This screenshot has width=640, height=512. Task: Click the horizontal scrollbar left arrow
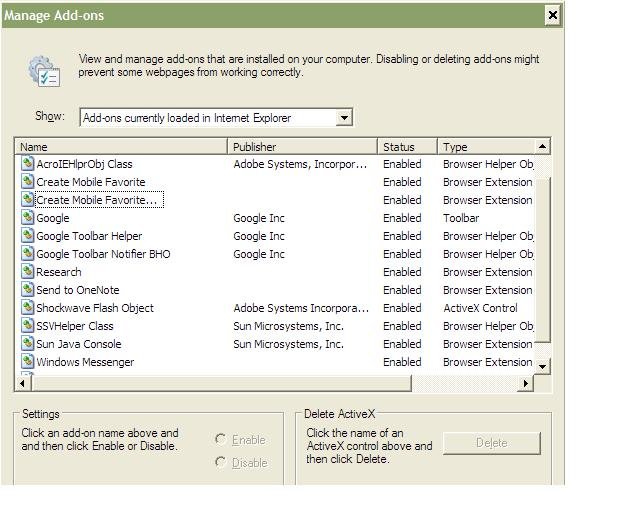tap(23, 384)
